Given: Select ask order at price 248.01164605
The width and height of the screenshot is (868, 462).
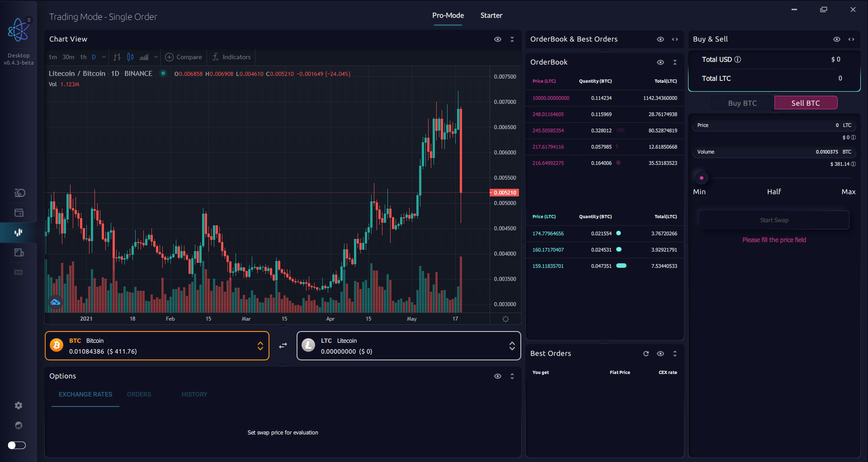Looking at the screenshot, I should pyautogui.click(x=604, y=114).
